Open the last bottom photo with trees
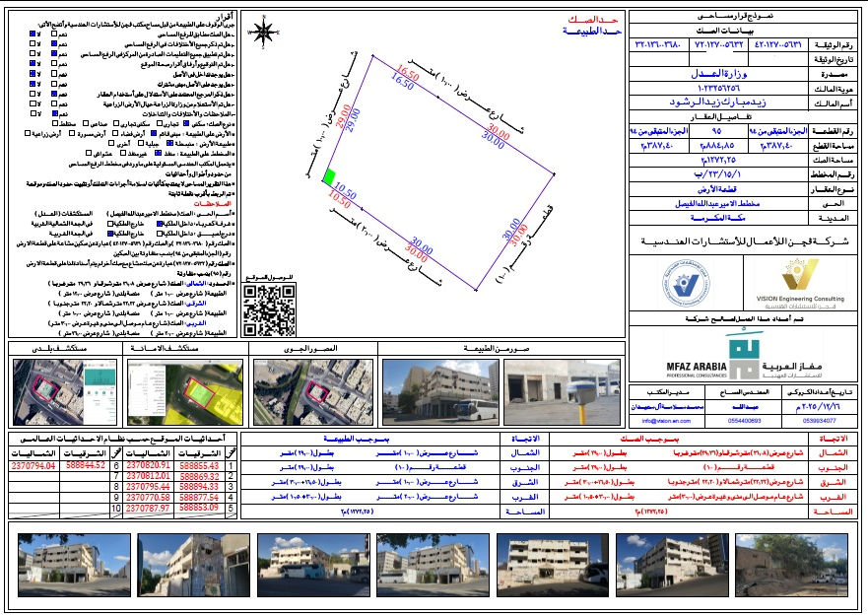This screenshot has height=616, width=868. [x=791, y=565]
